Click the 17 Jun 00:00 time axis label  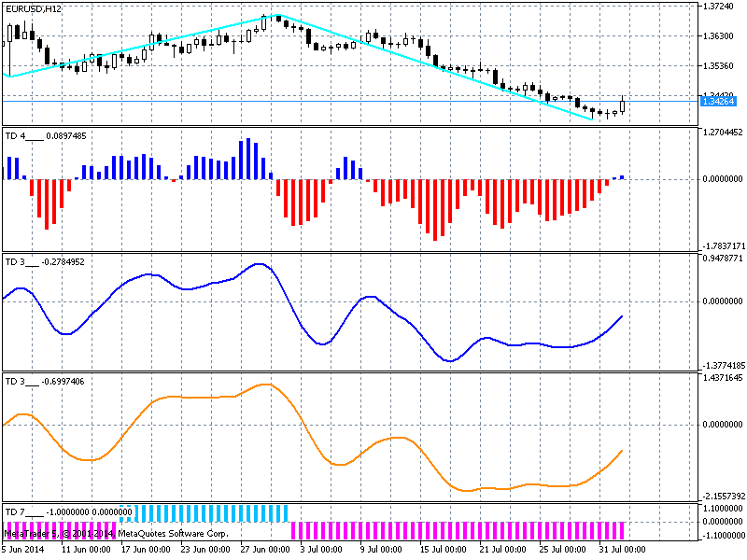[146, 549]
